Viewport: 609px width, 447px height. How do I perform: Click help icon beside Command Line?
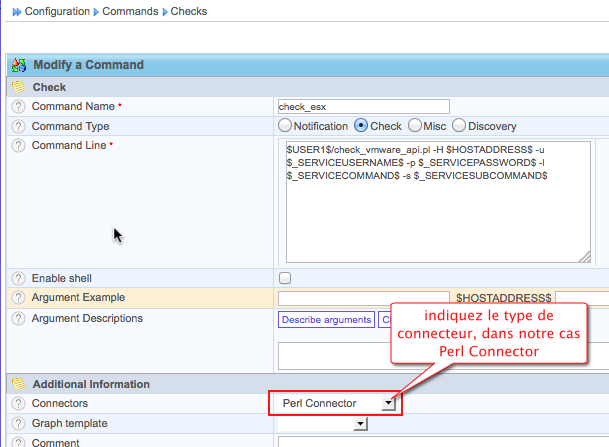pos(18,146)
